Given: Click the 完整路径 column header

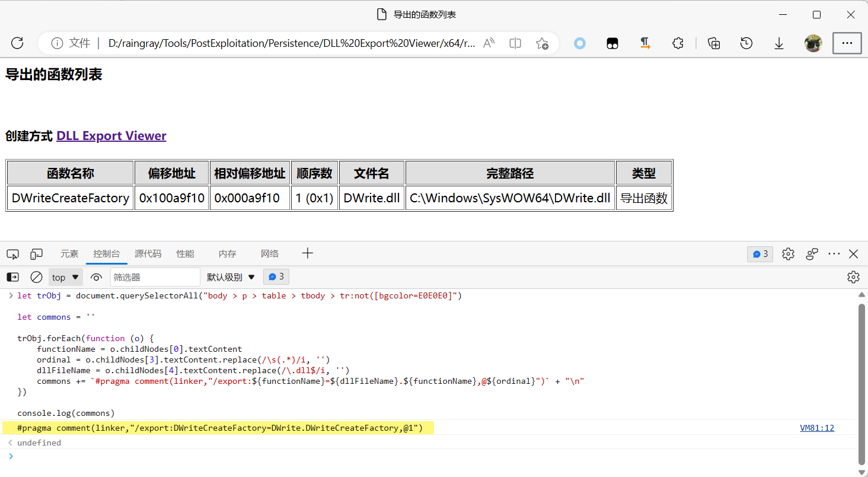Looking at the screenshot, I should click(510, 173).
